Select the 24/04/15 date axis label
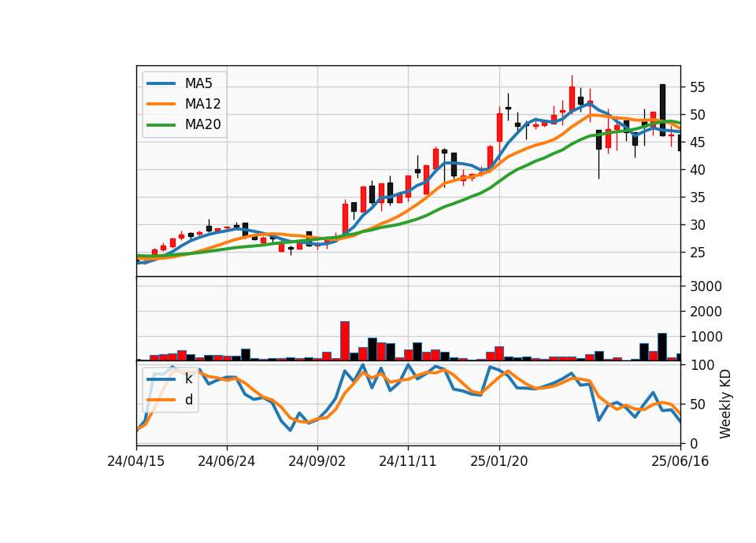 pyautogui.click(x=136, y=461)
